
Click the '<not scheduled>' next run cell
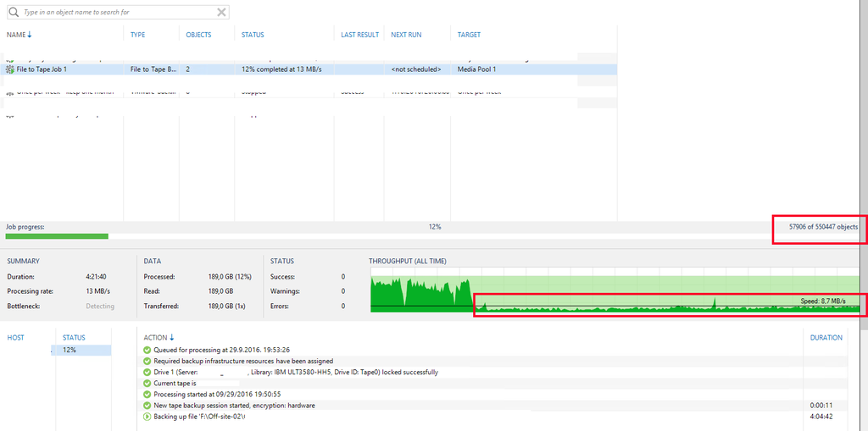[x=415, y=69]
